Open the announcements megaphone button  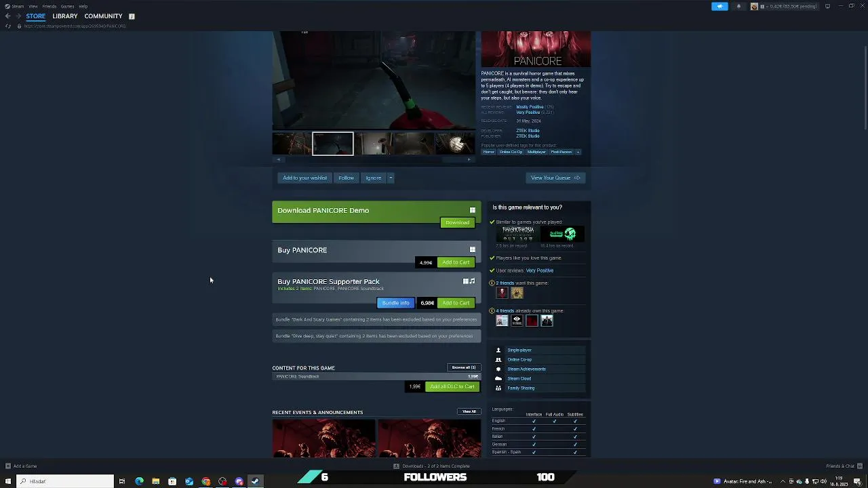719,6
